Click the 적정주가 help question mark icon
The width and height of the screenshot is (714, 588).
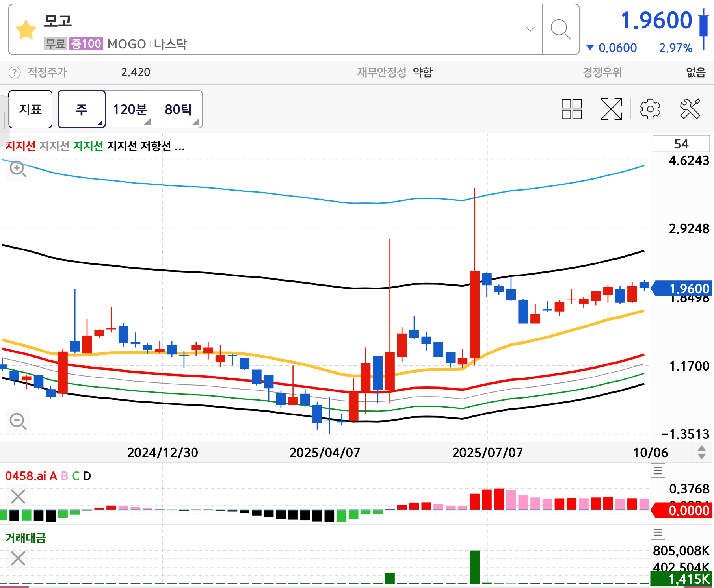pos(15,72)
